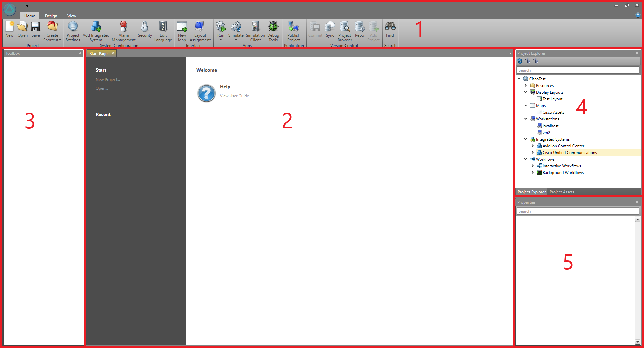Toggle auto-hide pin on Properties panel

pyautogui.click(x=637, y=202)
